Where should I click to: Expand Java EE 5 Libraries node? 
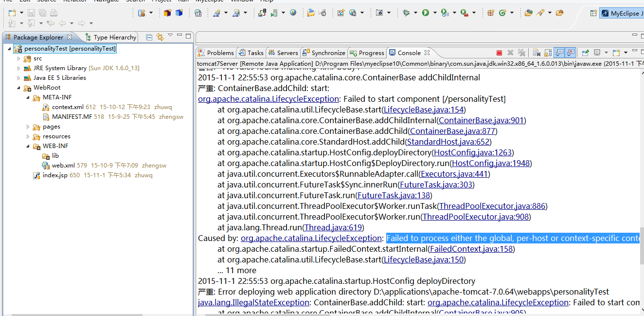coord(19,78)
